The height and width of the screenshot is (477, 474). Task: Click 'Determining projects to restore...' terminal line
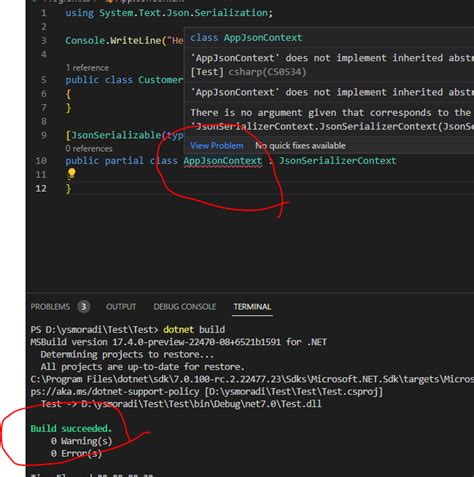click(127, 355)
